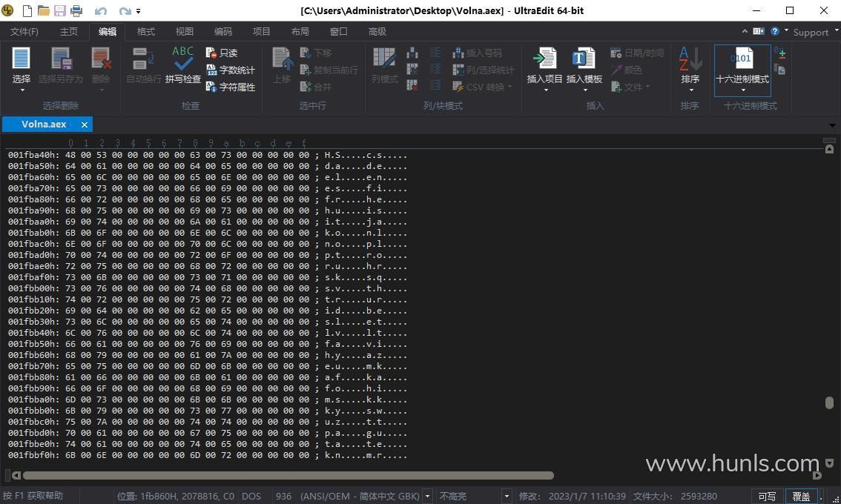This screenshot has width=841, height=504.
Task: Click 合并 join lines
Action: [x=316, y=87]
